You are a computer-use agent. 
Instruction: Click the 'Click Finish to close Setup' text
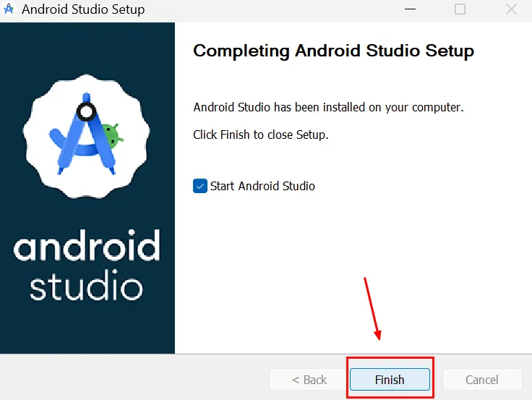(x=260, y=135)
